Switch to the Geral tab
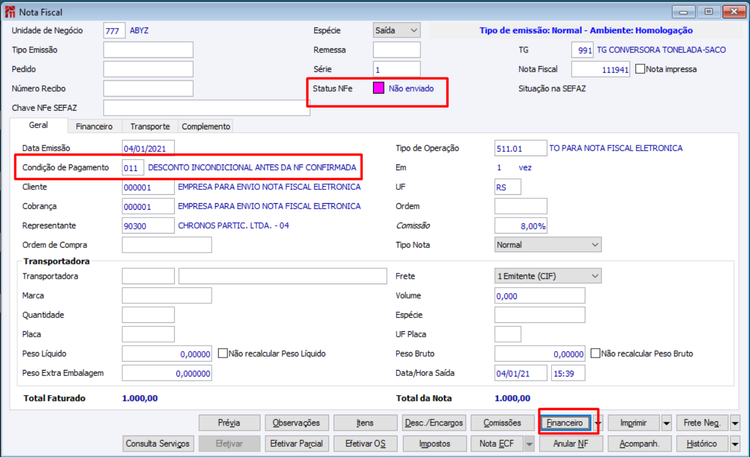750x457 pixels. click(x=38, y=125)
